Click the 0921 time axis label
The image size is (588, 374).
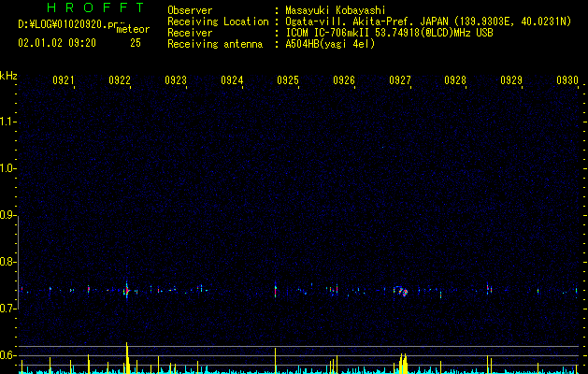coord(64,79)
